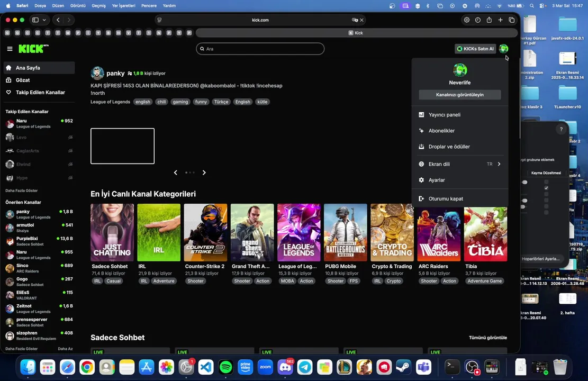Open the Tibia category thumbnail
The height and width of the screenshot is (381, 588).
click(x=486, y=232)
